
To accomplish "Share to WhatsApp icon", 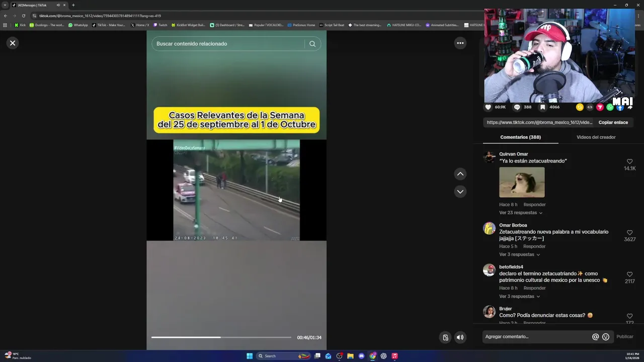I will click(x=610, y=107).
